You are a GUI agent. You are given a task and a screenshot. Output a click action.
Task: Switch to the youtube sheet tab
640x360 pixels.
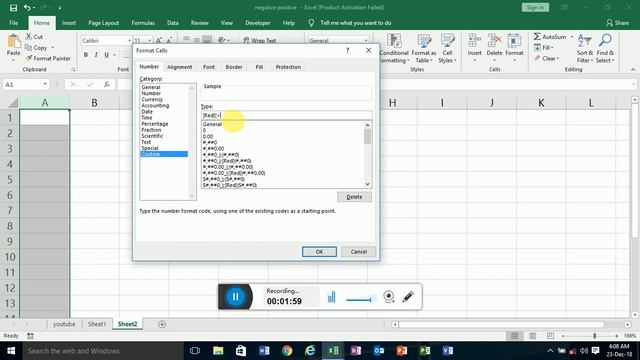(x=64, y=324)
